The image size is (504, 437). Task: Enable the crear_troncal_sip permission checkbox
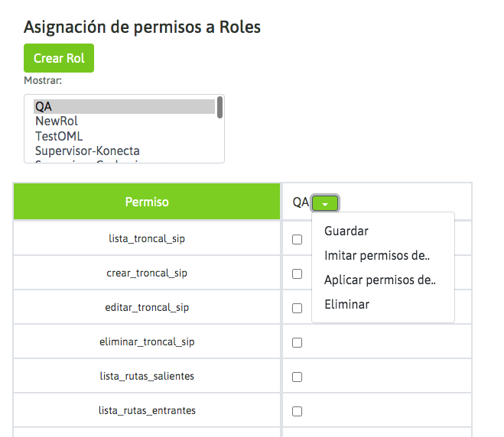point(298,274)
